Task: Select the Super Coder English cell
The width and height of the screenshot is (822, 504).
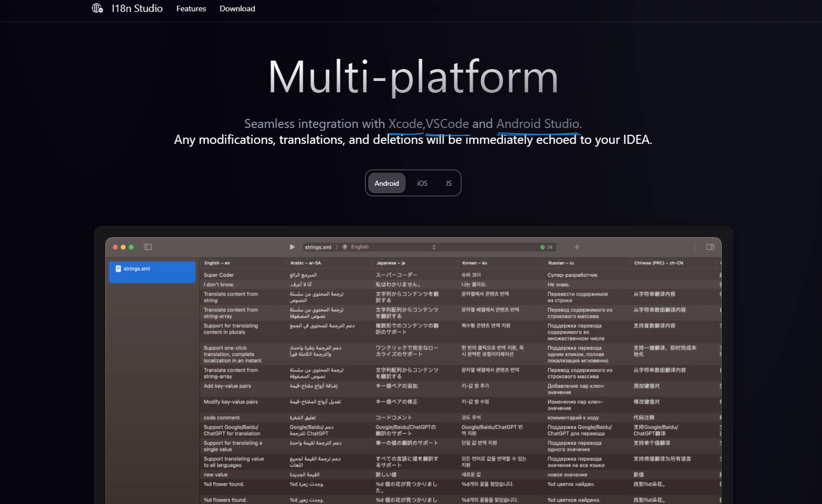Action: point(219,275)
